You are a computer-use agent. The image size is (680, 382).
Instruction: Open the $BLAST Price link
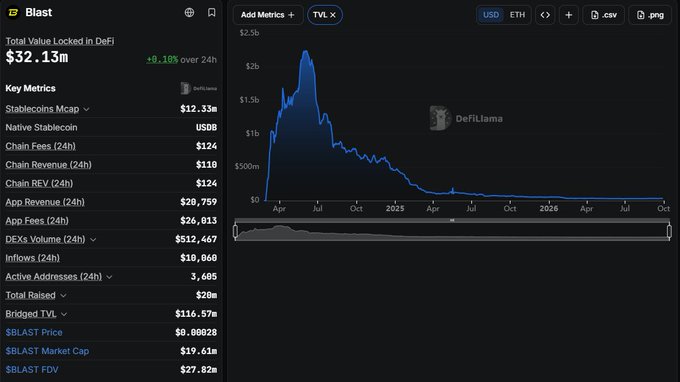[x=34, y=333]
